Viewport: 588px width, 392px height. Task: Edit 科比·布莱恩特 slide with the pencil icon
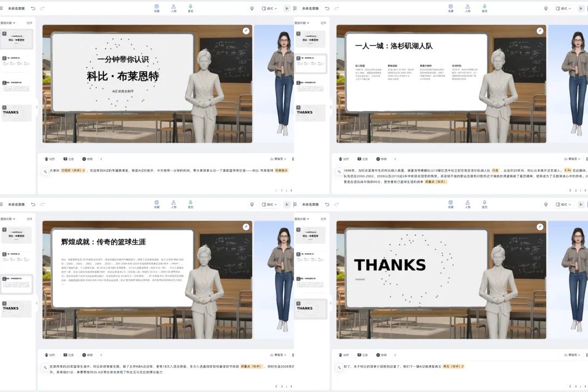click(x=246, y=30)
